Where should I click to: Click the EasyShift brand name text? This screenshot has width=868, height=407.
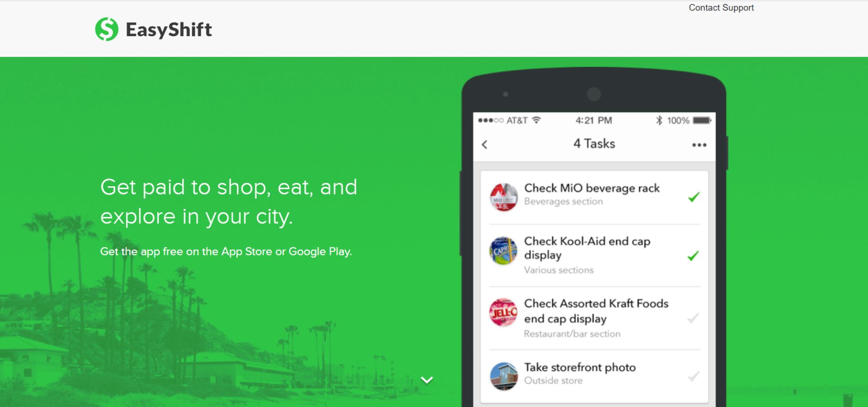pos(169,30)
